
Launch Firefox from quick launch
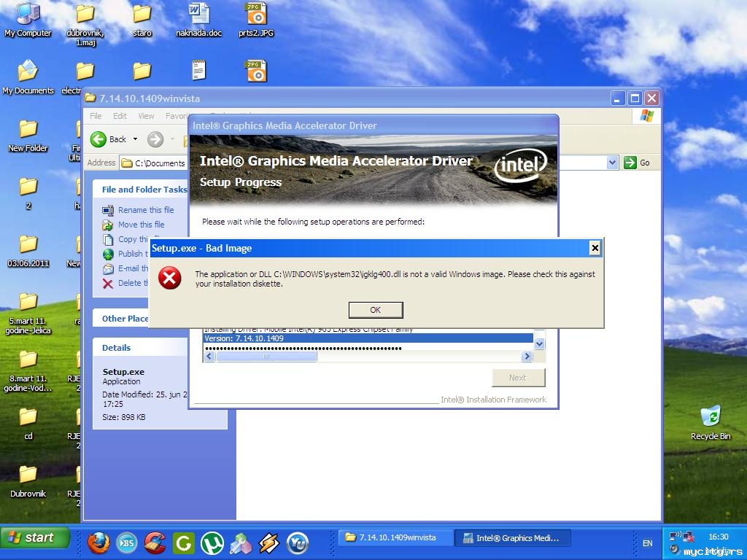(x=98, y=542)
